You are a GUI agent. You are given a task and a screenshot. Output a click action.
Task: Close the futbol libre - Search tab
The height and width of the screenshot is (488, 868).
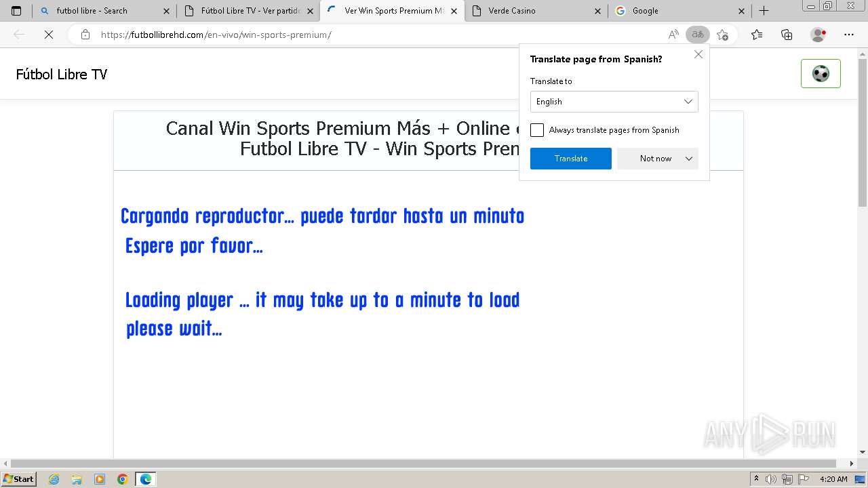[166, 11]
